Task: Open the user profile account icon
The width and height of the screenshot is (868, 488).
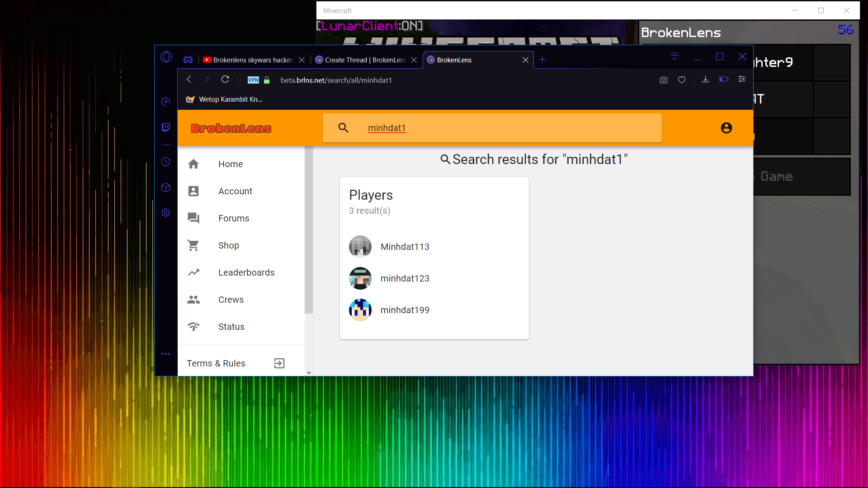Action: (726, 128)
